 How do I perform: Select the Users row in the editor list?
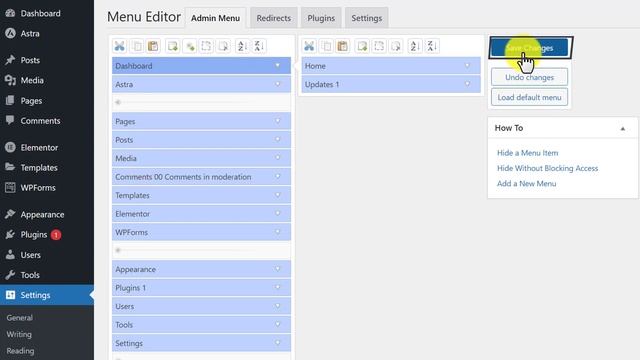coord(201,306)
